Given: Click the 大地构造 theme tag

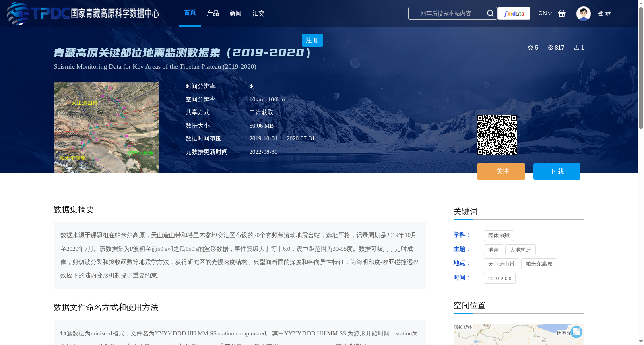Looking at the screenshot, I should point(520,250).
